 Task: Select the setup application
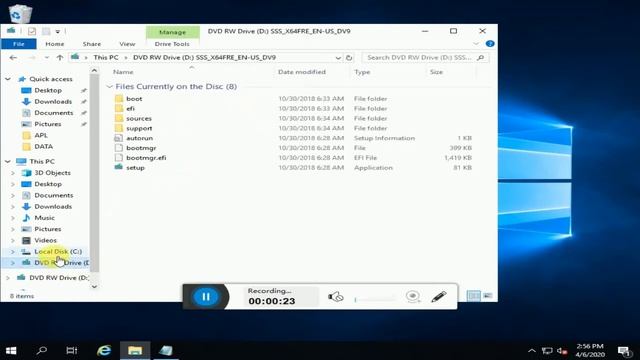pyautogui.click(x=135, y=167)
